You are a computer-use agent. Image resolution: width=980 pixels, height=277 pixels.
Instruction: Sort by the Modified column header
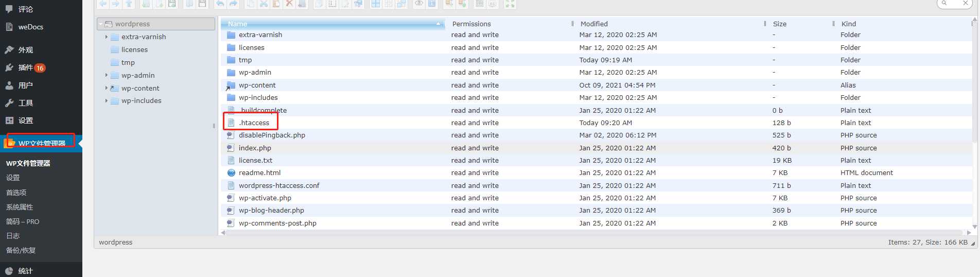coord(594,24)
